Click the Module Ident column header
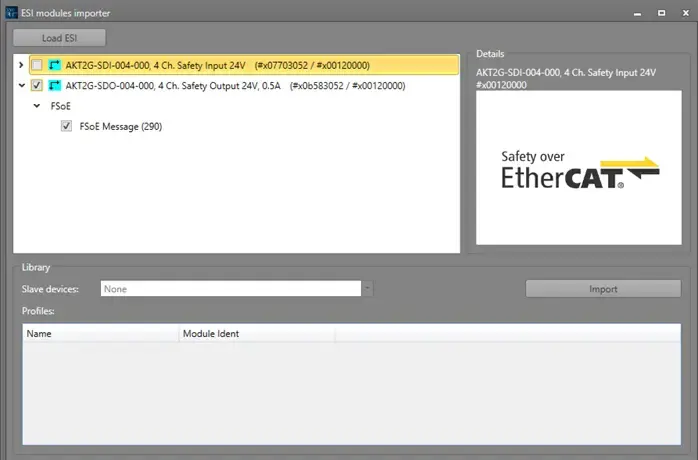 [256, 333]
